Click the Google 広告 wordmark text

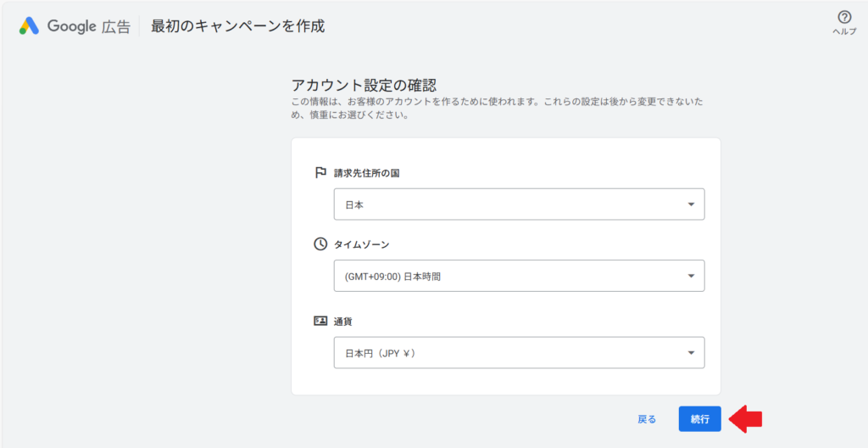pos(88,26)
